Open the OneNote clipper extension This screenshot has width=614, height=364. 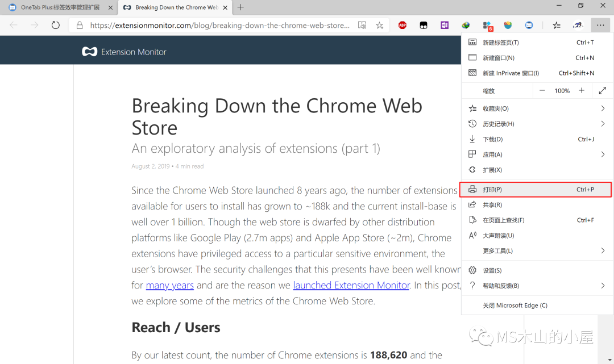click(445, 26)
